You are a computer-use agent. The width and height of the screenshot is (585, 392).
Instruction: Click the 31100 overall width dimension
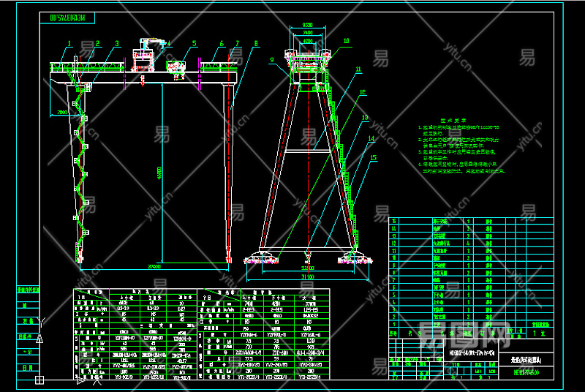(308, 276)
